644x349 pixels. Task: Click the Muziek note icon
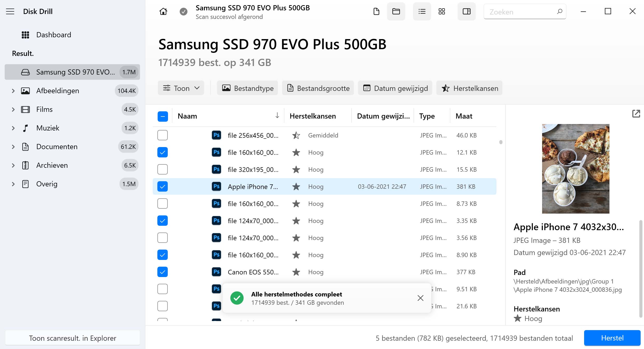25,128
